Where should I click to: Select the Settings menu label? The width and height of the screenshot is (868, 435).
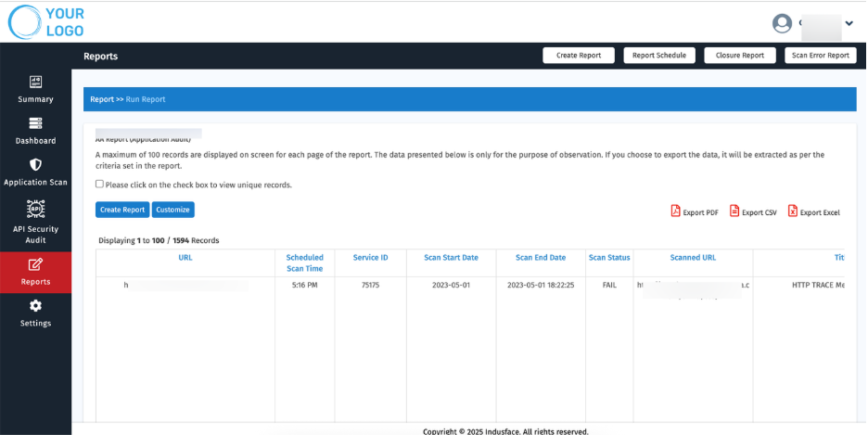(x=35, y=323)
